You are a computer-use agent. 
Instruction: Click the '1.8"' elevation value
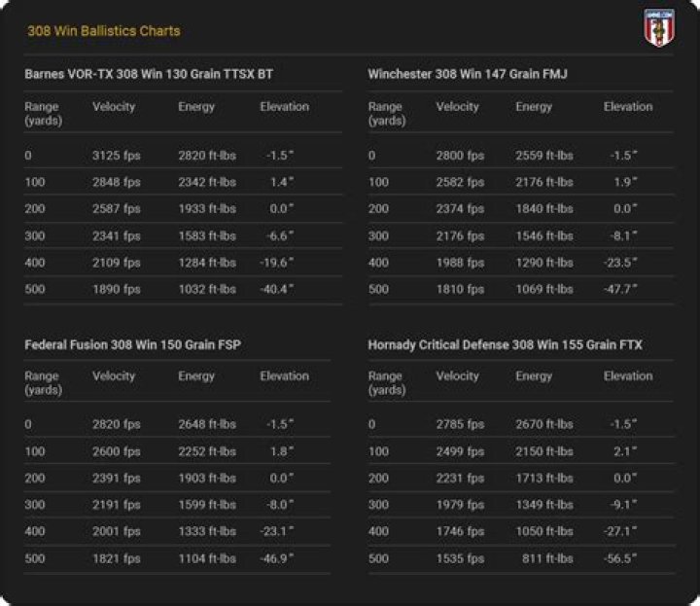point(282,451)
